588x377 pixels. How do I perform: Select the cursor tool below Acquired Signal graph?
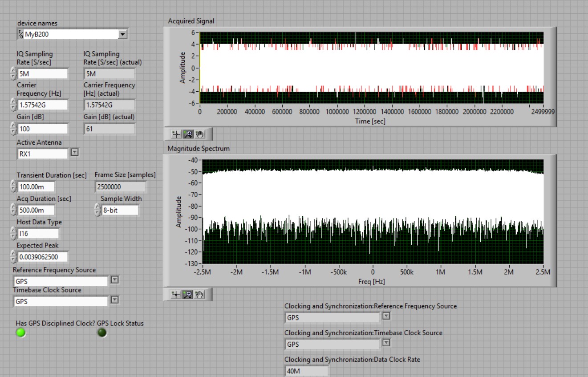coord(176,134)
